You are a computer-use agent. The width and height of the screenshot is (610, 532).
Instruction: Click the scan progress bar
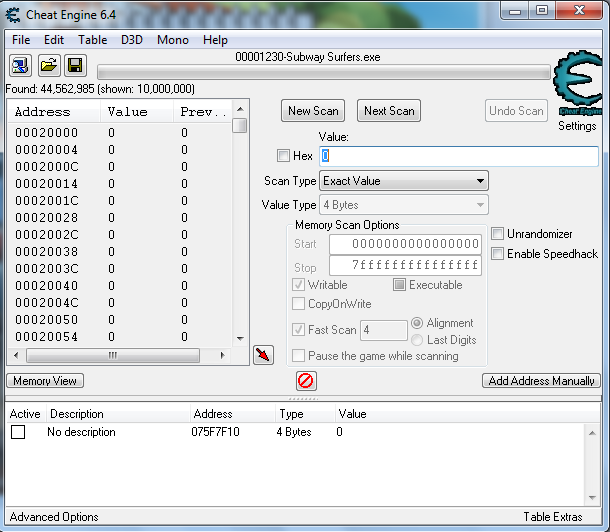(324, 72)
